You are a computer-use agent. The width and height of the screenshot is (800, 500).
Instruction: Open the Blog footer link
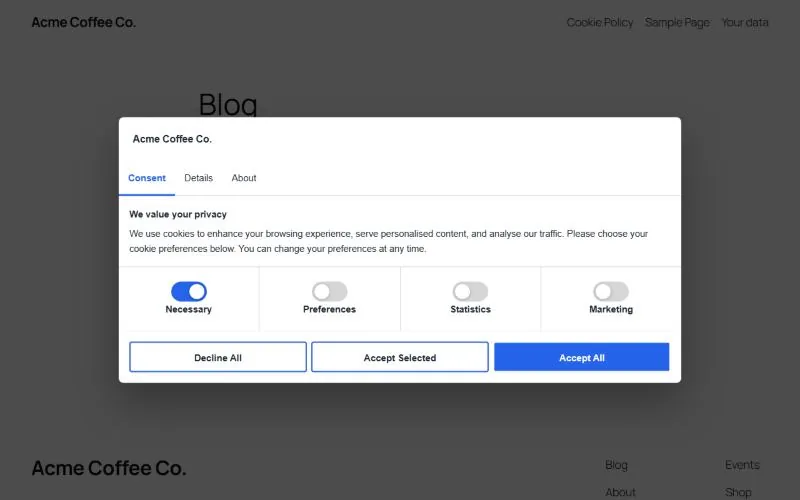(x=616, y=465)
